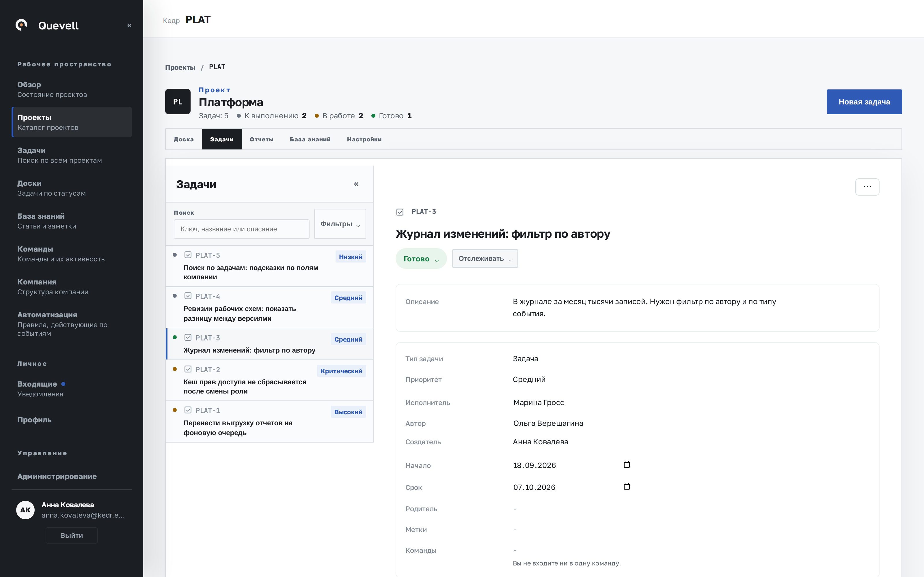Screen dimensions: 924x577
Task: Go to Проекты breadcrumb link
Action: pyautogui.click(x=180, y=68)
